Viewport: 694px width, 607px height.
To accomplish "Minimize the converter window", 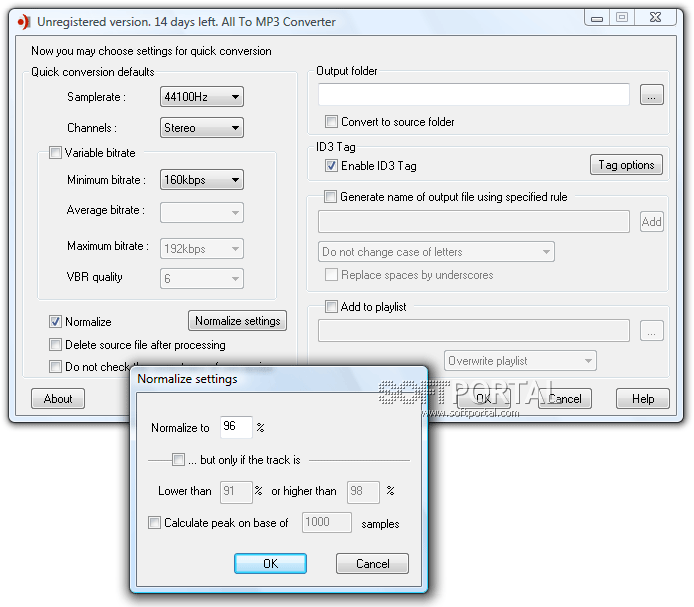I will [x=597, y=18].
